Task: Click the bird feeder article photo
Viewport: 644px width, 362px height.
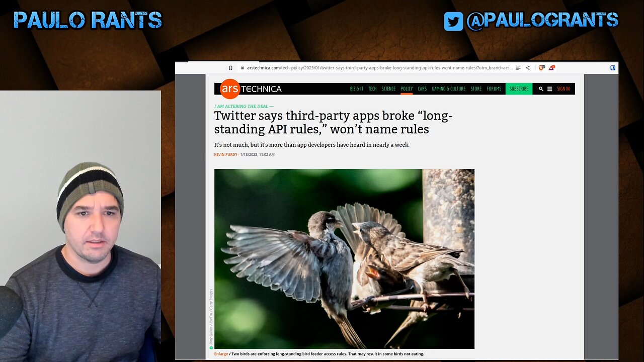Action: click(344, 259)
